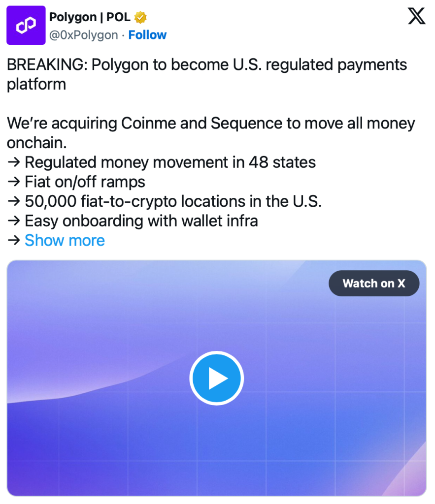Click the "Fiat on/off ramps" line

tap(85, 182)
